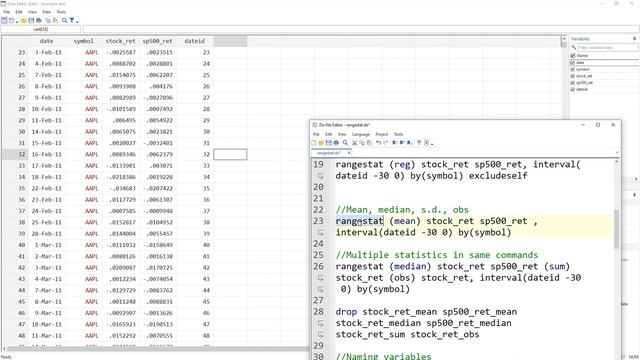The height and width of the screenshot is (360, 640).
Task: Click Cut scissors icon in Do-file Editor
Action: point(355,142)
